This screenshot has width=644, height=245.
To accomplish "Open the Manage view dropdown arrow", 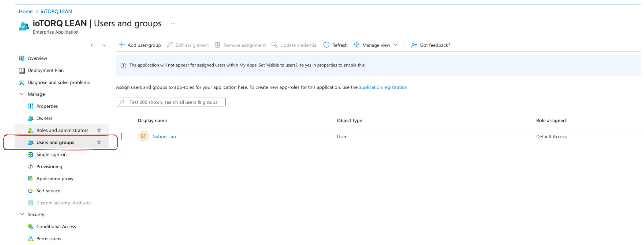I will 395,45.
